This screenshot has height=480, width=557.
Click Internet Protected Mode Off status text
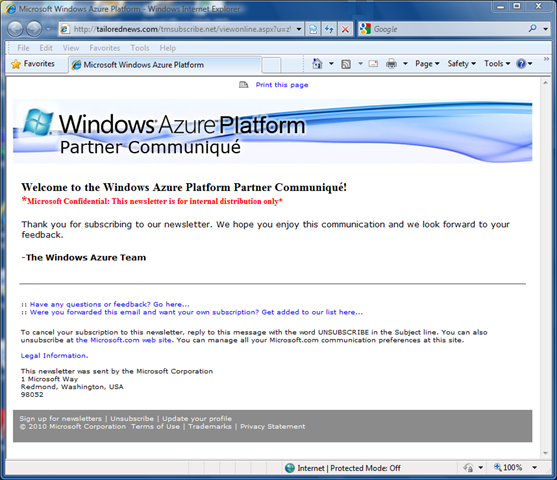click(349, 468)
